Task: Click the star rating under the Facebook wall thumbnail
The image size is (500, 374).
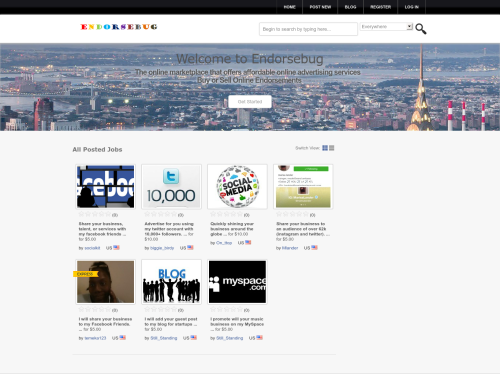Action: pyautogui.click(x=95, y=214)
